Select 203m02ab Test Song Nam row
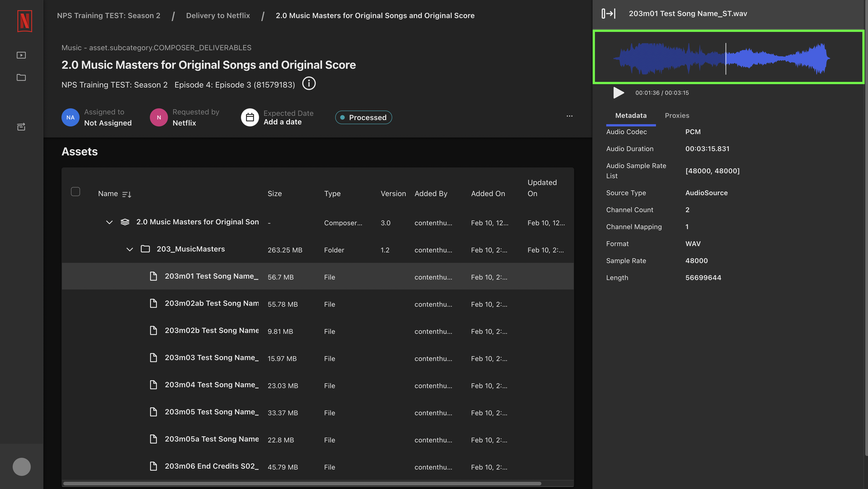The height and width of the screenshot is (489, 868). coord(318,303)
